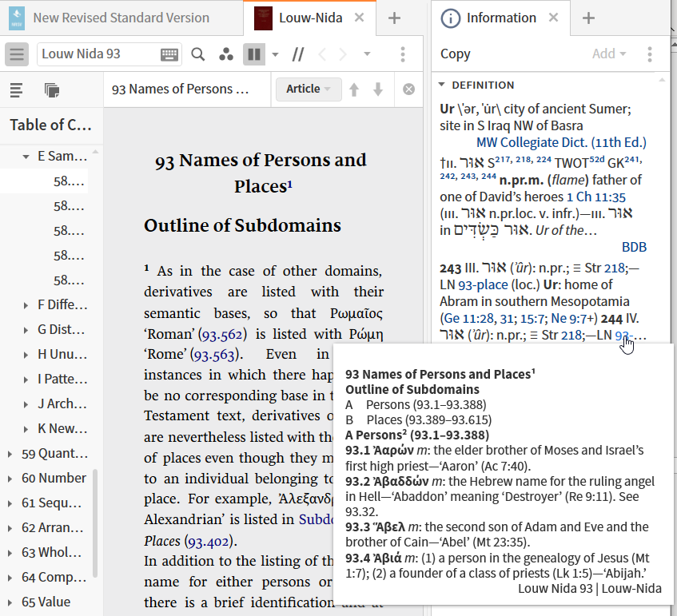Select the 64 Comp… contents entry
Image resolution: width=677 pixels, height=616 pixels.
click(x=54, y=577)
